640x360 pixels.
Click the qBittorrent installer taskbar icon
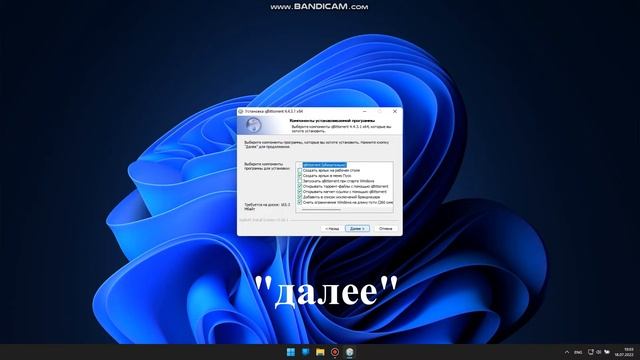click(349, 352)
